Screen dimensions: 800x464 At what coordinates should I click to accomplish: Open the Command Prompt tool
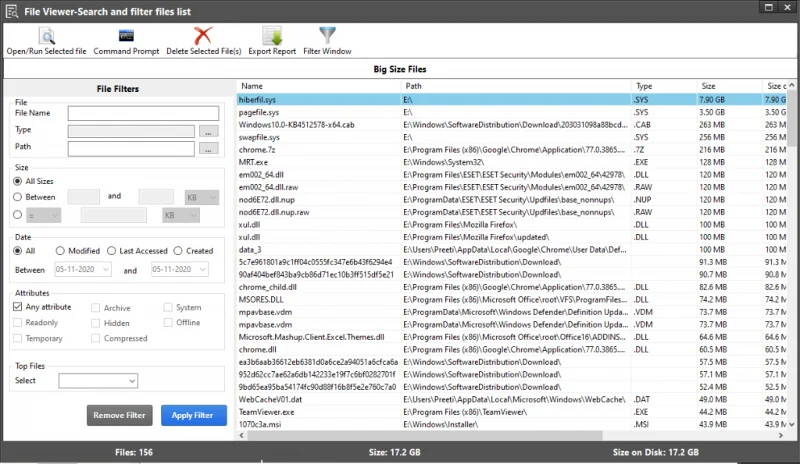126,36
